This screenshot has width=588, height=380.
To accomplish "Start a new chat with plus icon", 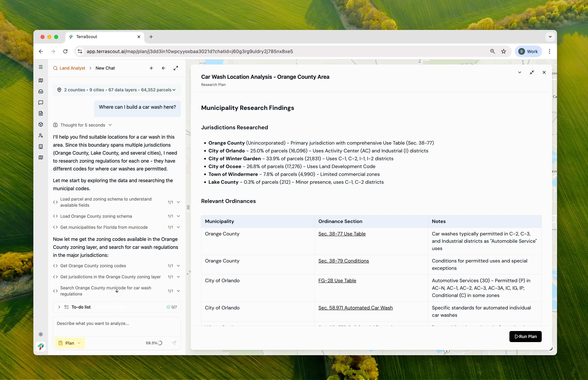I will click(151, 68).
